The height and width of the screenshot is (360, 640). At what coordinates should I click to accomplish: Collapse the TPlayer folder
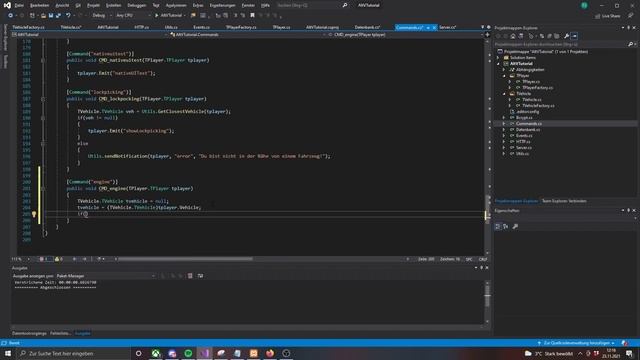pos(504,76)
